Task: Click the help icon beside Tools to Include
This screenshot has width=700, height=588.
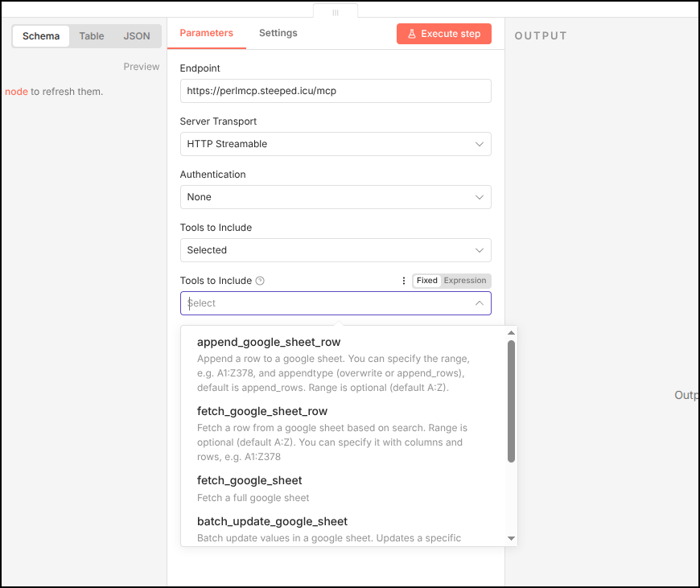Action: pos(260,281)
